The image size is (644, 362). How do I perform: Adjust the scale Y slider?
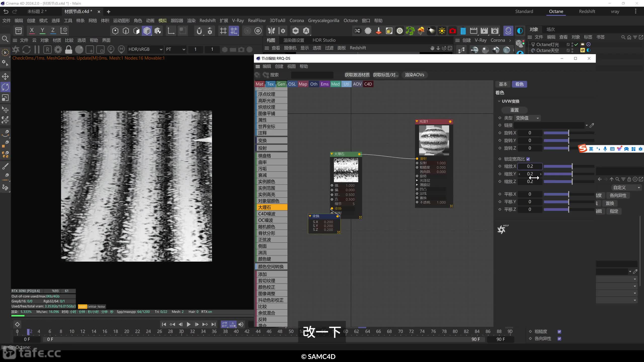click(569, 174)
